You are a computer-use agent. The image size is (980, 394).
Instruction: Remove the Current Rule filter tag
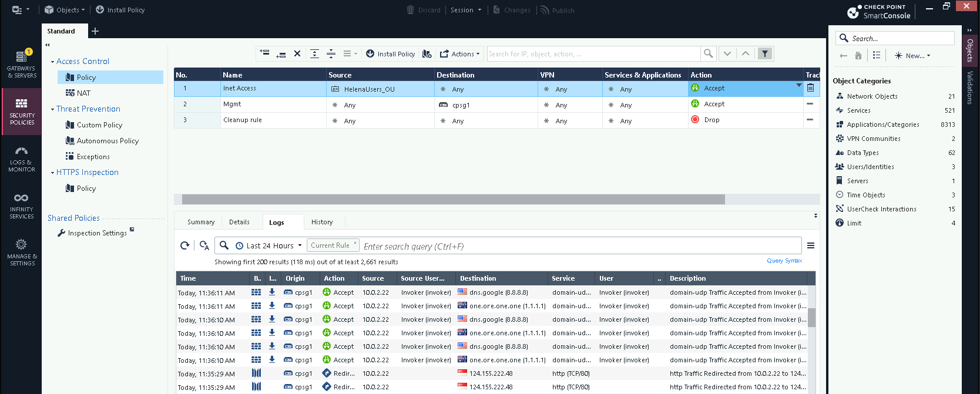coord(355,243)
